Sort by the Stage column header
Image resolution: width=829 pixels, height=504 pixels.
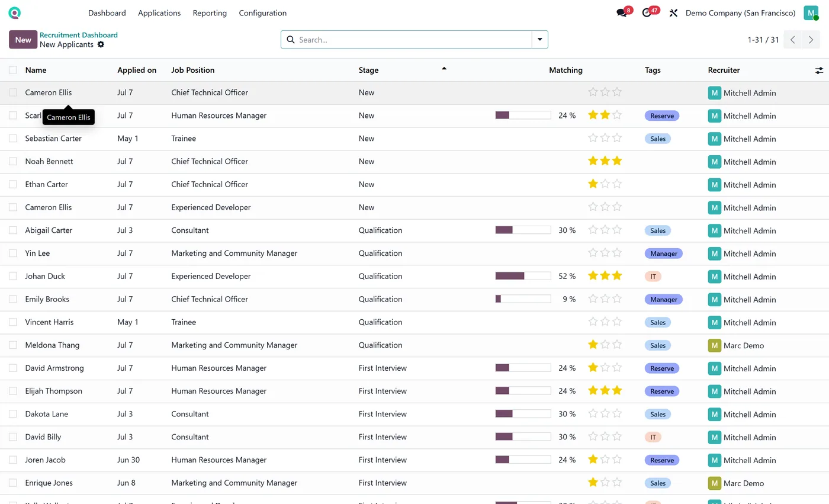368,70
